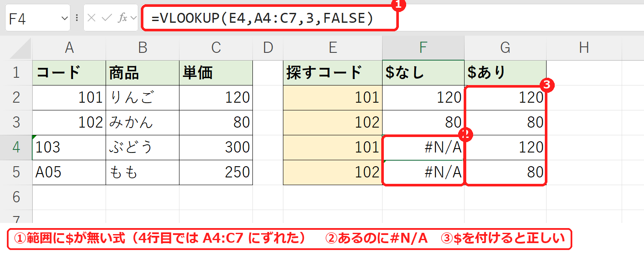Select cell E2 search code 101

coord(333,98)
